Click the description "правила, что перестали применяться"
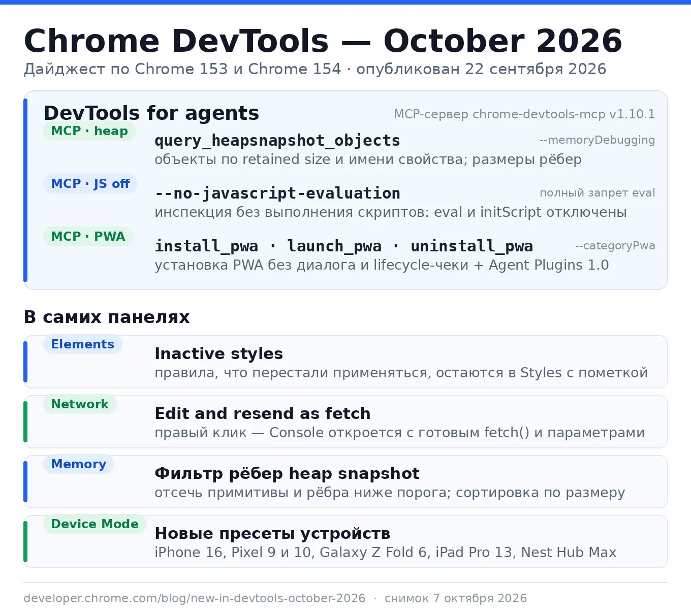 [x=293, y=373]
